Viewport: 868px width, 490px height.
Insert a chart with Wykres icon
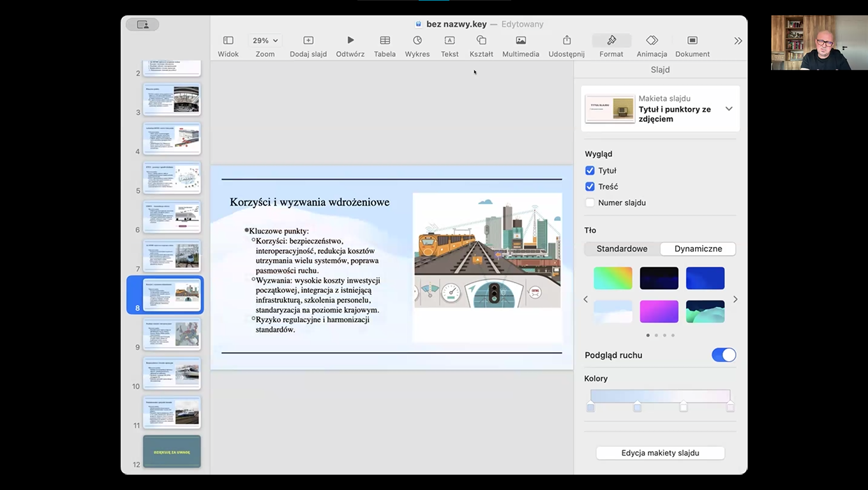click(x=417, y=40)
